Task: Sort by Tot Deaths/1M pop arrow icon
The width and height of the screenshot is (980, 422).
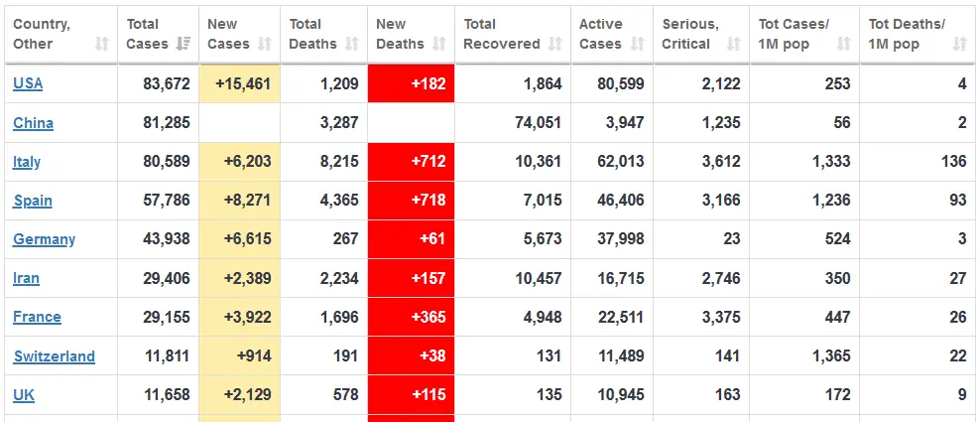Action: pos(959,44)
